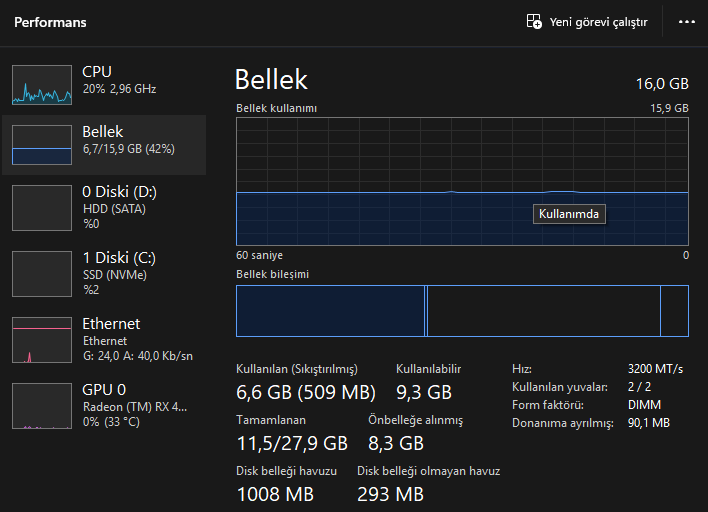Select the Bellek usage thumbnail
The width and height of the screenshot is (708, 512).
[x=42, y=145]
